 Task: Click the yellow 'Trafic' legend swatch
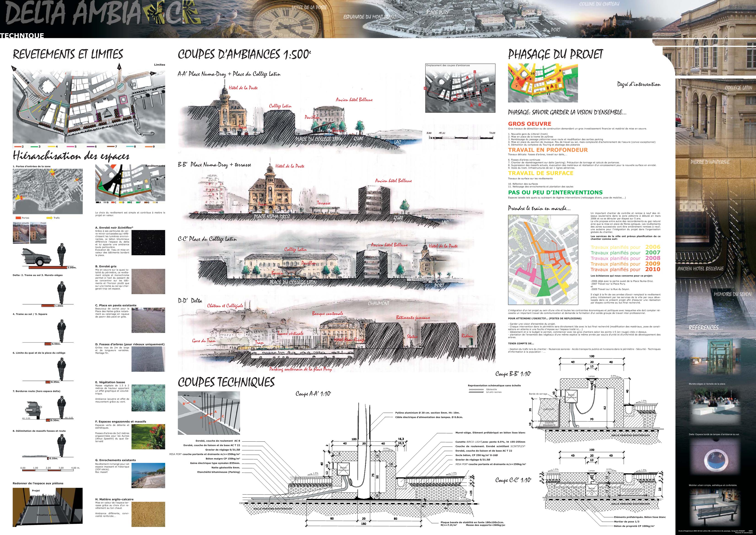49,218
